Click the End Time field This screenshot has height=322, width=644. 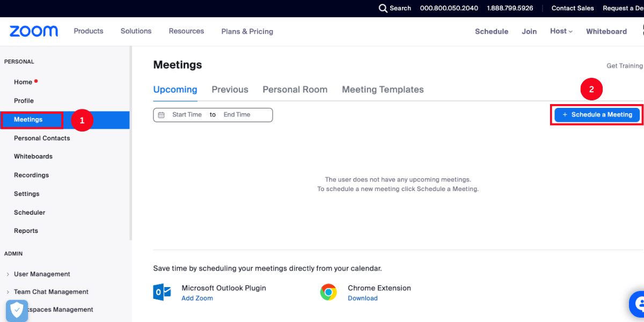coord(237,115)
